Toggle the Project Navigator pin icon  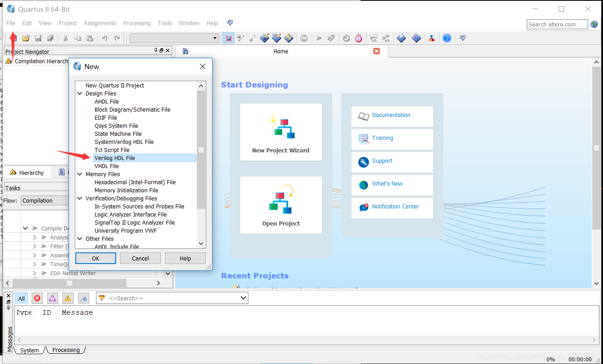pos(156,51)
